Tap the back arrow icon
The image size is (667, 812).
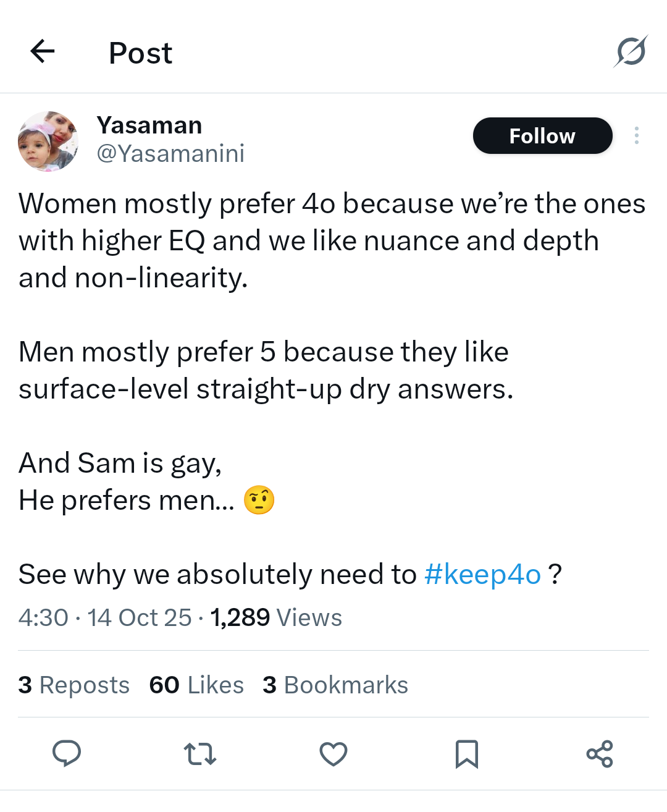click(x=43, y=51)
